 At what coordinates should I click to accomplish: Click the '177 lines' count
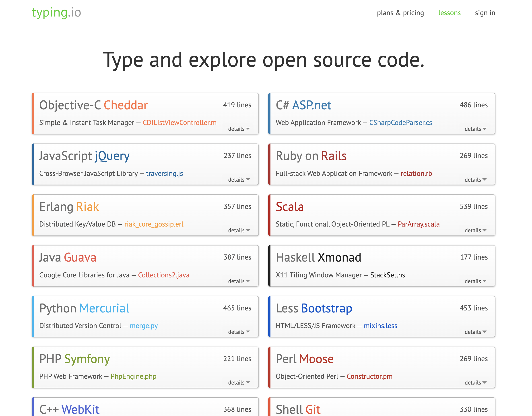tap(474, 257)
